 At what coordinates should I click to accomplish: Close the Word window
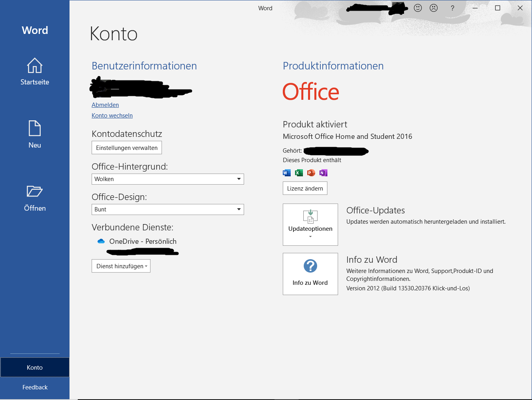pos(520,8)
